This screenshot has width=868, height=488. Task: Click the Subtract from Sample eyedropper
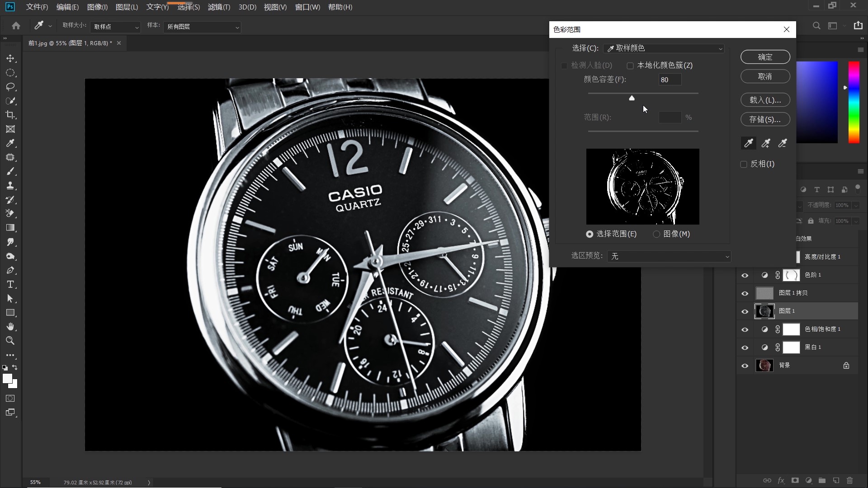pos(783,144)
